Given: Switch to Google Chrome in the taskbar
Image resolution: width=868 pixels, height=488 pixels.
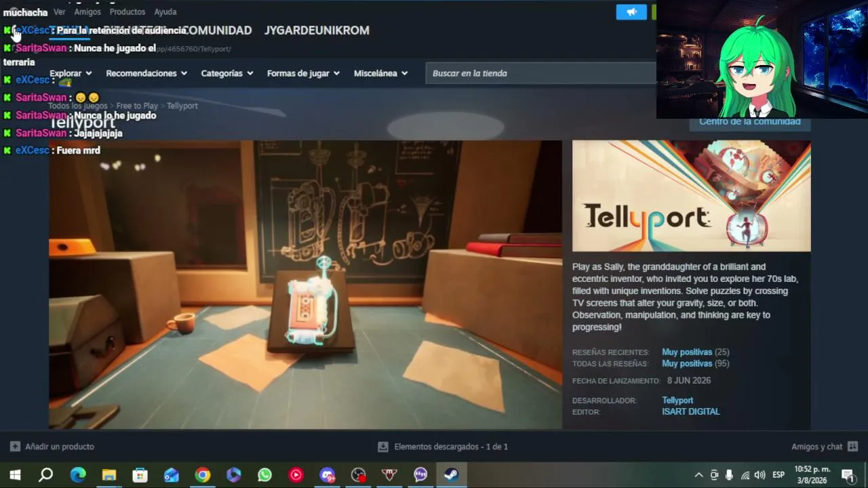Looking at the screenshot, I should click(203, 474).
